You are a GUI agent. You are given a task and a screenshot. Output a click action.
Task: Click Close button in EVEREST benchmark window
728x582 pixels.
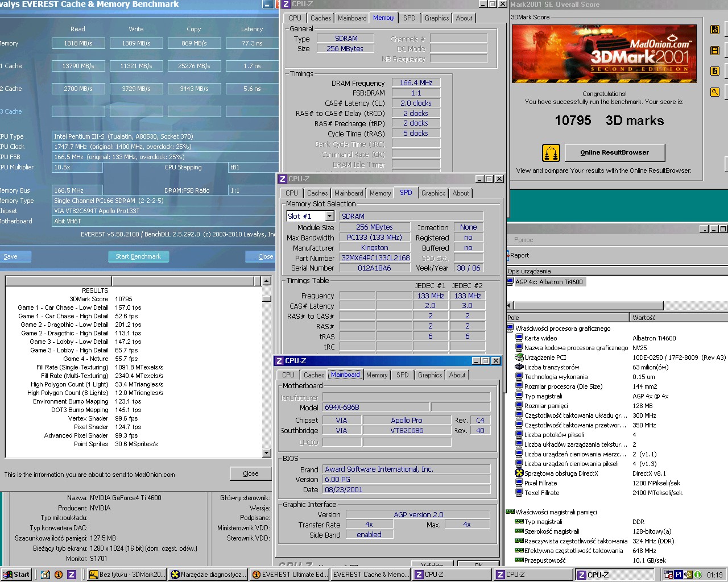coord(263,256)
